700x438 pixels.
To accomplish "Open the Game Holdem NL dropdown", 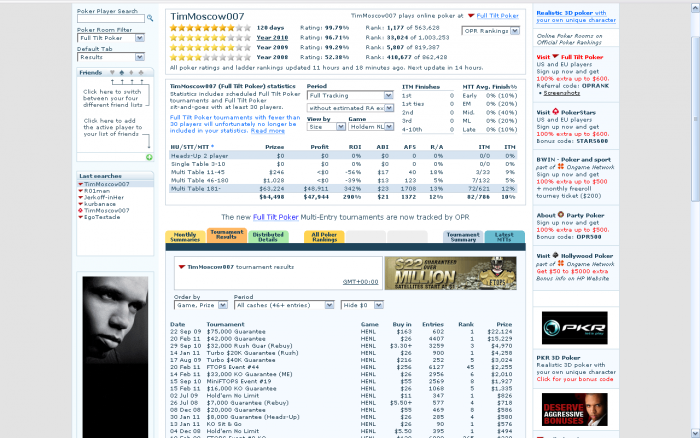I will [x=371, y=127].
